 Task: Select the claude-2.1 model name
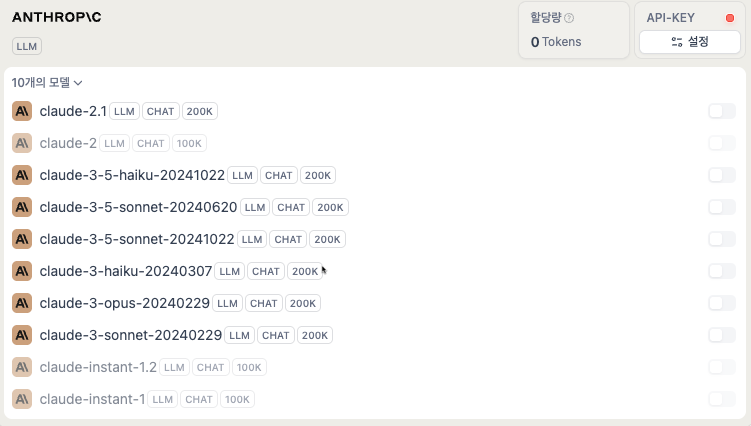pos(73,111)
